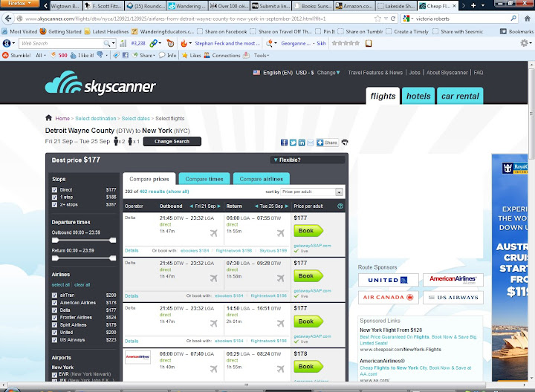The width and height of the screenshot is (535, 392).
Task: Bookmark page with star icon in address bar
Action: click(377, 19)
